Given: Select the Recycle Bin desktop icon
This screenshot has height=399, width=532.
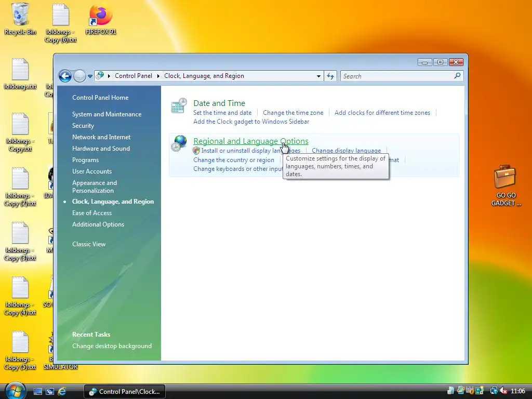Looking at the screenshot, I should coord(20,19).
